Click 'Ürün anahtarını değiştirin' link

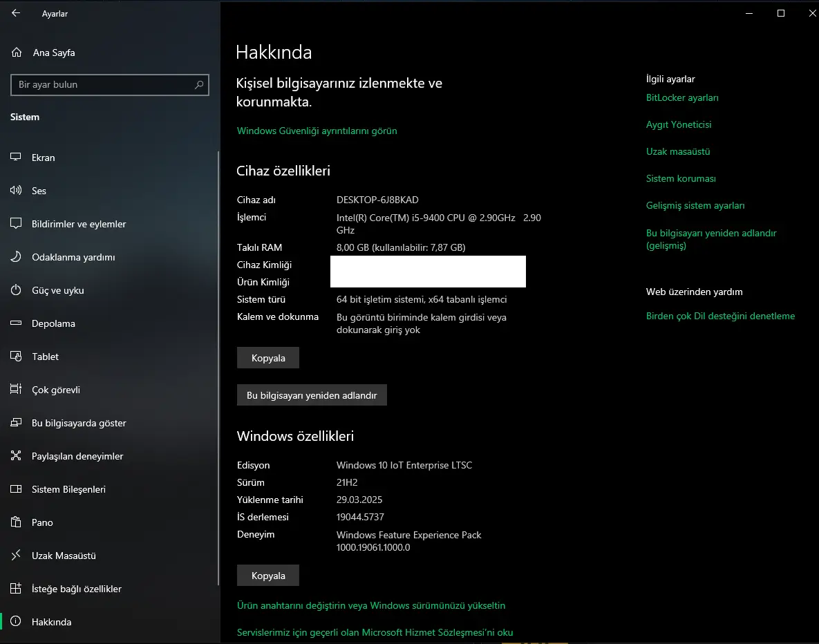[x=371, y=605]
